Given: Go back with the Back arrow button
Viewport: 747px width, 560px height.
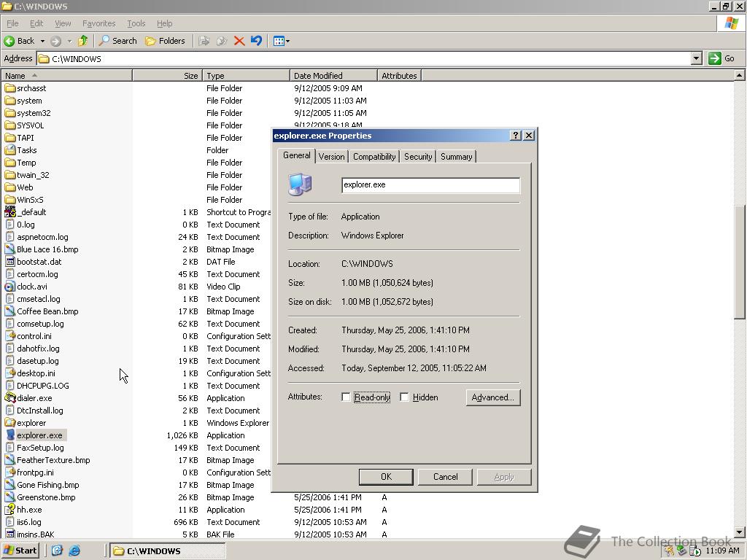Looking at the screenshot, I should click(x=19, y=41).
